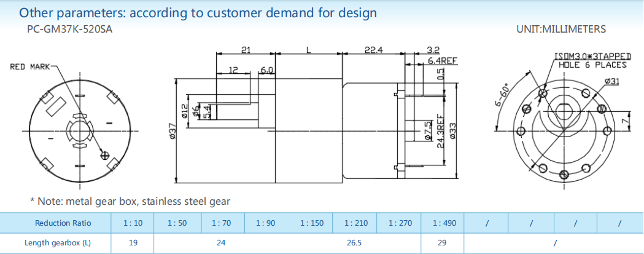Click the ISOM3.0*3TAPPED hole annotation
Image resolution: width=644 pixels, height=254 pixels.
pyautogui.click(x=592, y=56)
